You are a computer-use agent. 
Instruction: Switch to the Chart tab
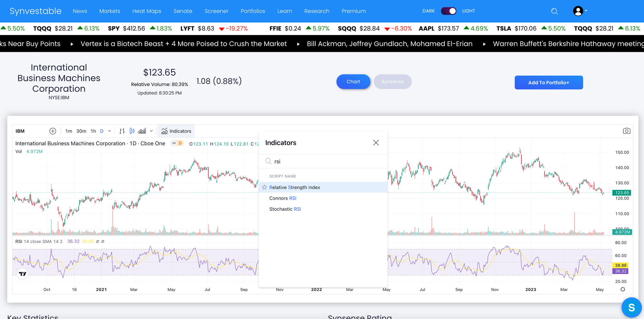[x=353, y=82]
